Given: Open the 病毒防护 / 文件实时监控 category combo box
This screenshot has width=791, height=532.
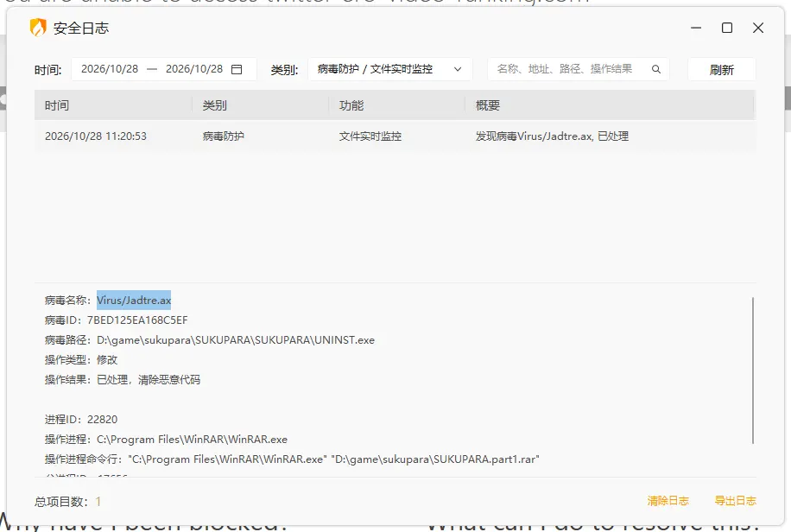Looking at the screenshot, I should [x=390, y=69].
